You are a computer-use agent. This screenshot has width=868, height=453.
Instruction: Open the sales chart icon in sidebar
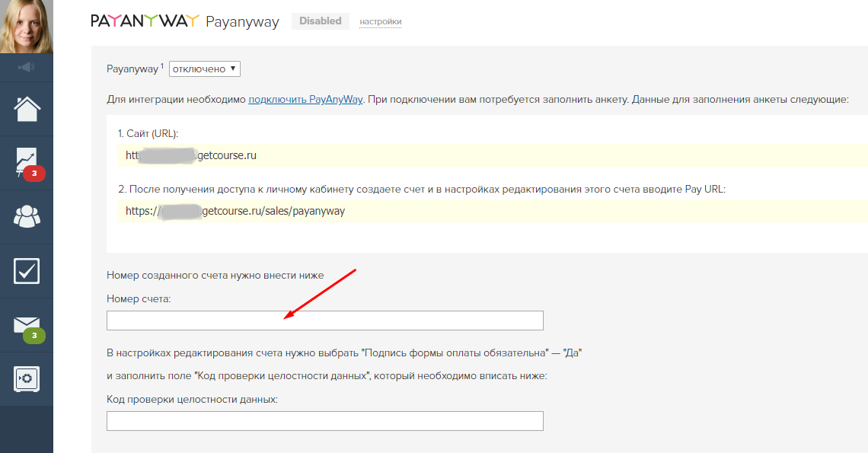(x=27, y=162)
